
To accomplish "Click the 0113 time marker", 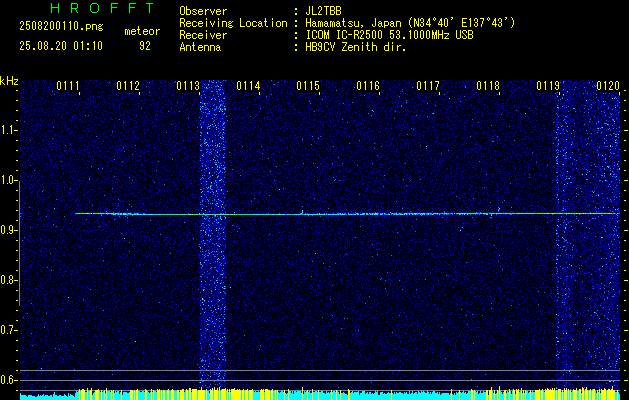I will (x=188, y=85).
